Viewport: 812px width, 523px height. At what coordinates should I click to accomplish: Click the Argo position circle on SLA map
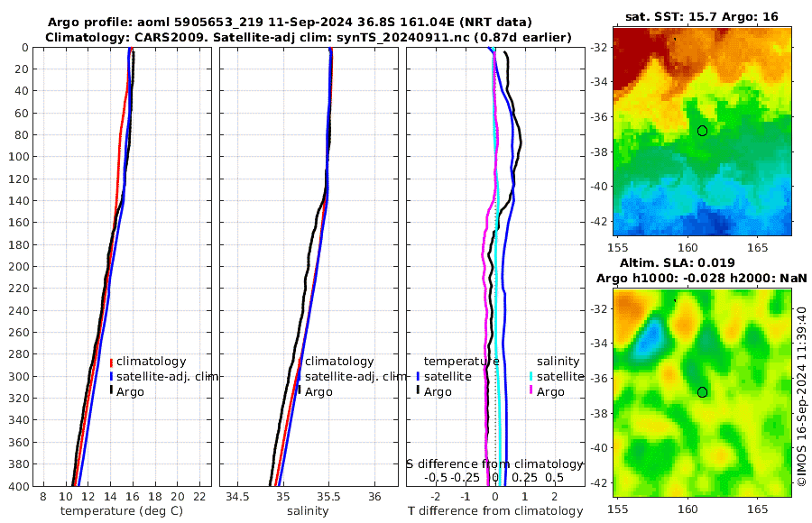pyautogui.click(x=702, y=392)
